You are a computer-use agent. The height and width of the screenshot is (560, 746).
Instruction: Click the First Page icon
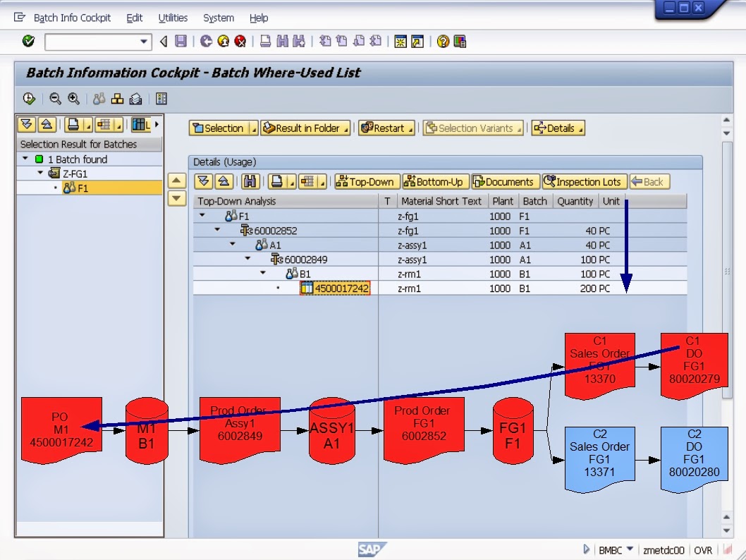(x=326, y=42)
